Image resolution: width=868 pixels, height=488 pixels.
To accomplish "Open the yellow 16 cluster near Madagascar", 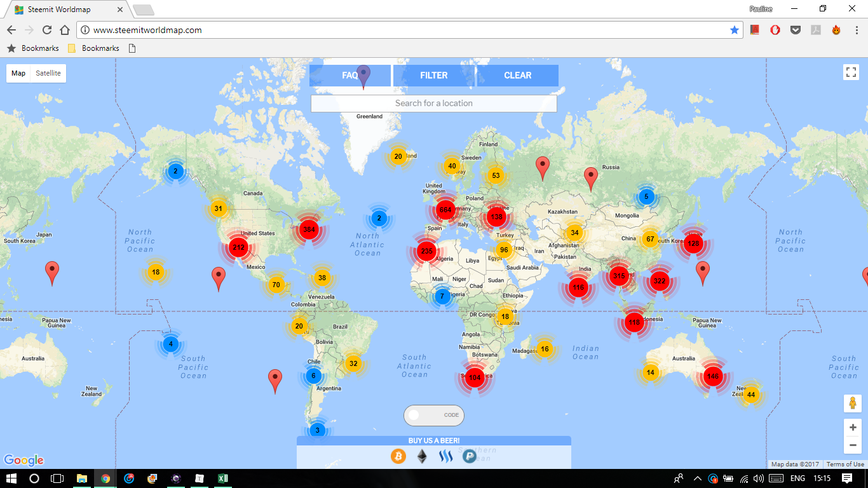I will pos(545,349).
